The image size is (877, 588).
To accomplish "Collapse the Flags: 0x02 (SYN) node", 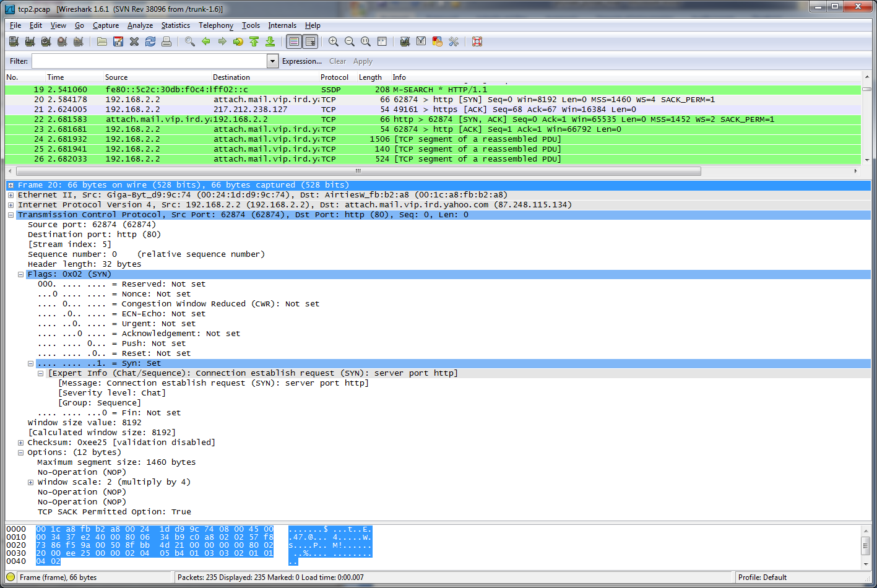I will (21, 274).
